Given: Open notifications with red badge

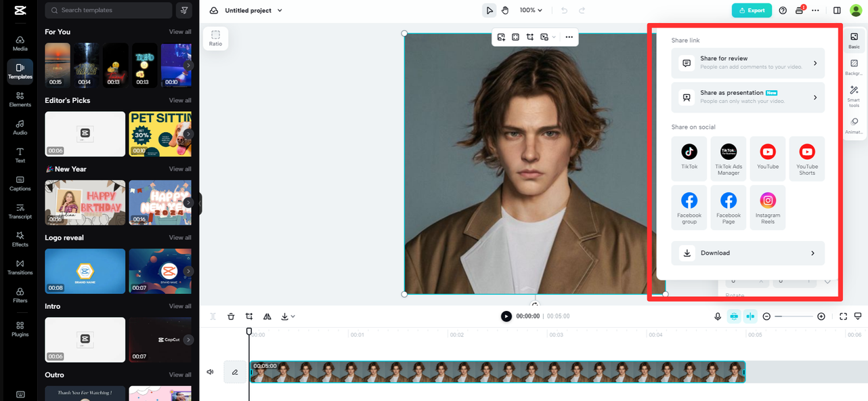Looking at the screenshot, I should (x=800, y=10).
